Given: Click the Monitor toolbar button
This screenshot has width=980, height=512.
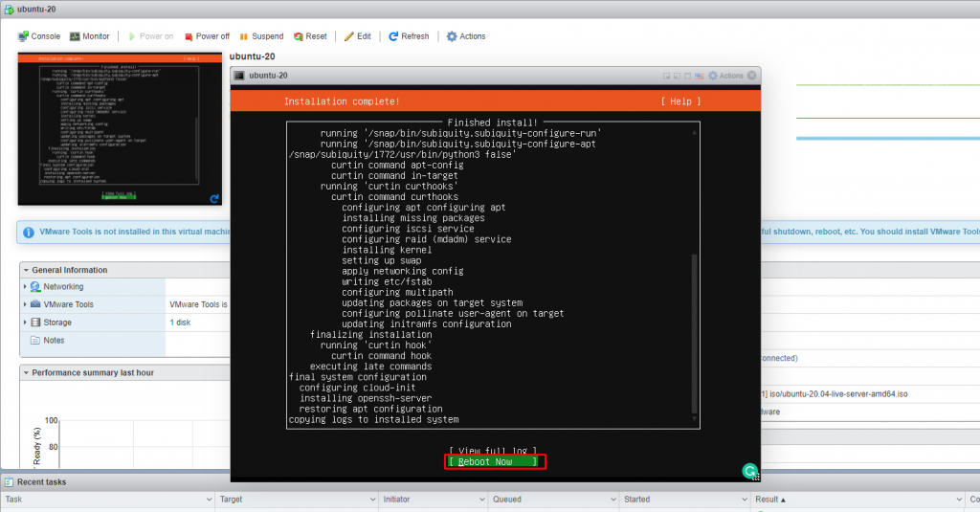Looking at the screenshot, I should point(89,36).
